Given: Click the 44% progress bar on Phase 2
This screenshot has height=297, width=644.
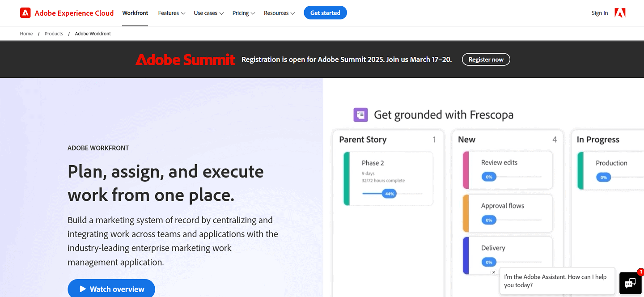Looking at the screenshot, I should pos(389,193).
